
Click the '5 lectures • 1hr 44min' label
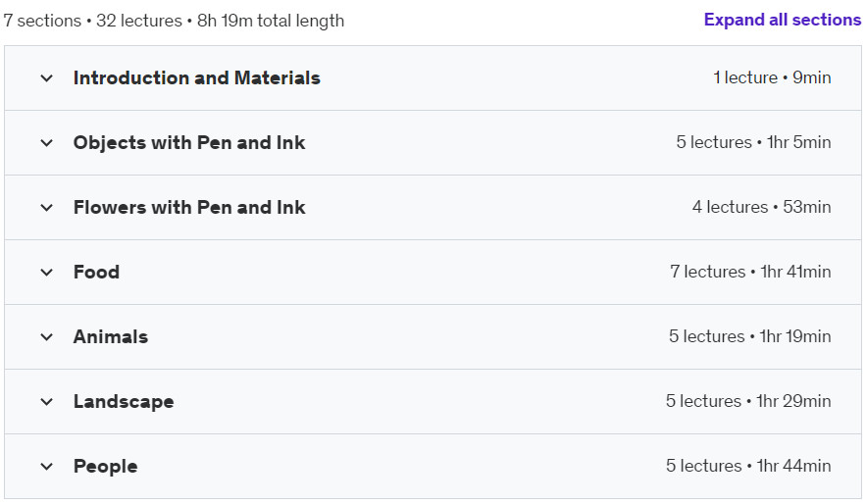point(747,466)
